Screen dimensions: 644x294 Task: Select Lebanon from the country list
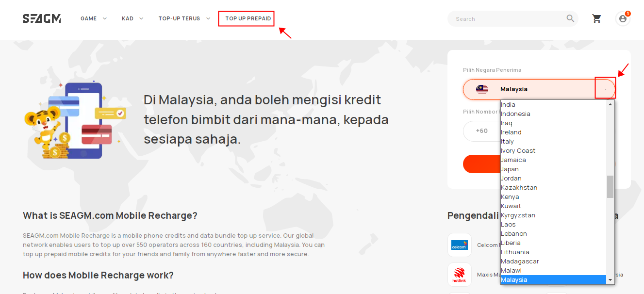pos(553,234)
